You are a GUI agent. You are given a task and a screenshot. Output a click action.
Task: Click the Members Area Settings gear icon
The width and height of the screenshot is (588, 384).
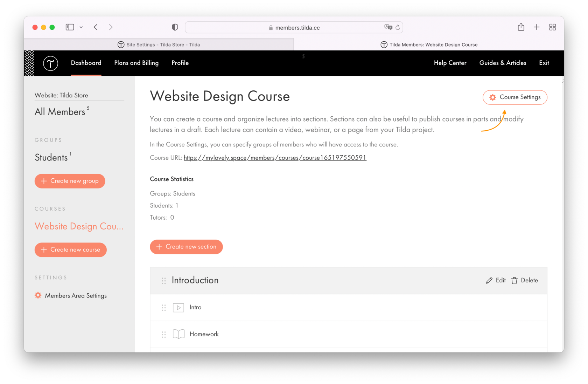coord(38,295)
